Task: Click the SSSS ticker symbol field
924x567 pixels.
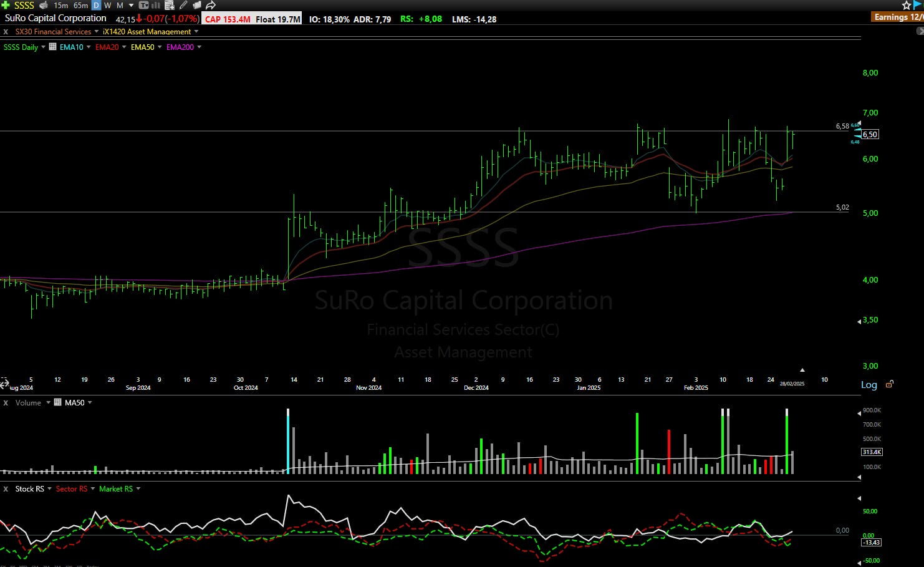Action: pos(24,5)
